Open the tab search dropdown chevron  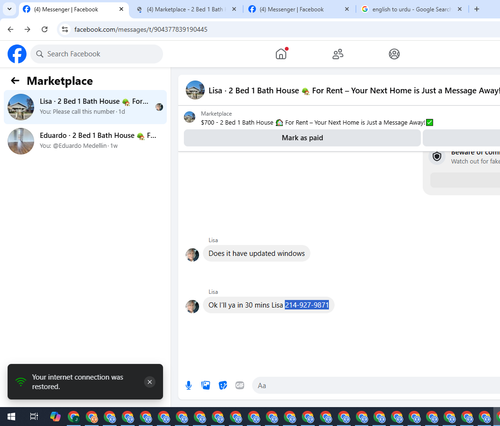click(9, 9)
